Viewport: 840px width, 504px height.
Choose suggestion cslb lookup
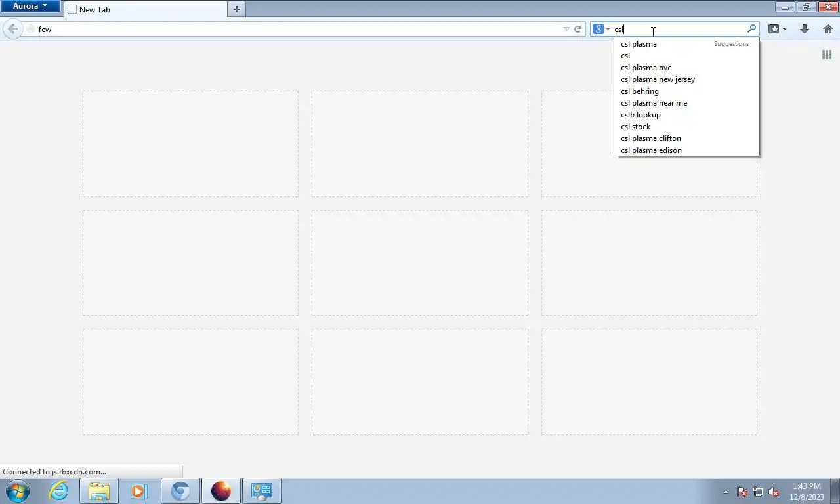[x=686, y=115]
